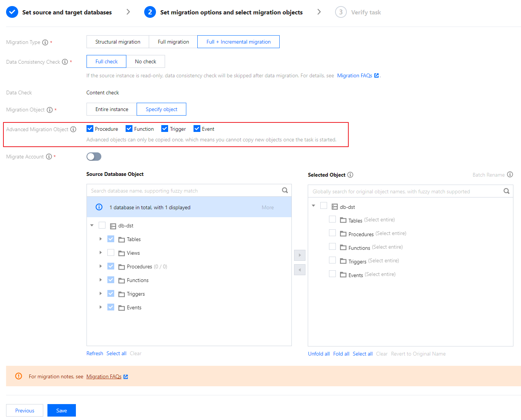Click the Selected Object info icon
Viewport: 521px width, 420px height.
click(350, 175)
